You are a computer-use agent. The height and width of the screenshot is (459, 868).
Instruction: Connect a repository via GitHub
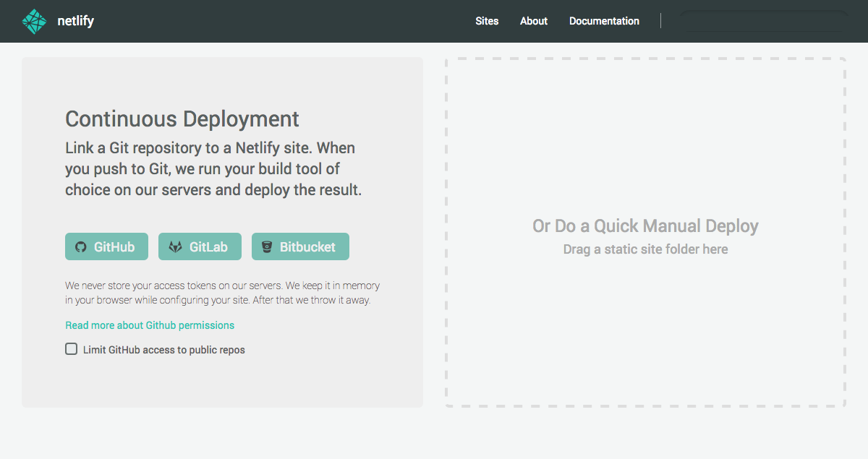click(x=106, y=246)
